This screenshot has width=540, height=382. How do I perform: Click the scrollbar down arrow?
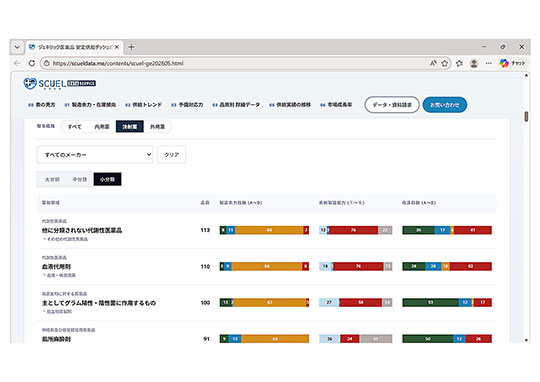(526, 340)
